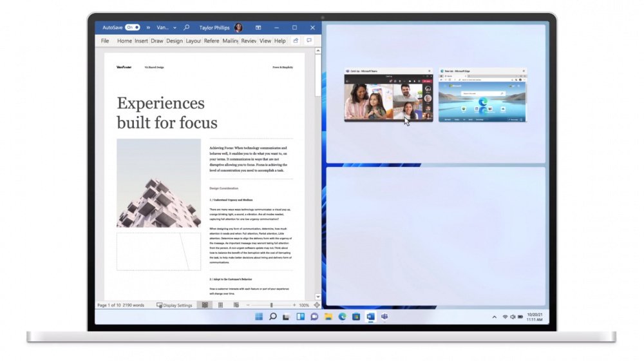Viewport: 644px width, 361px height.
Task: Click the zoom slider handle
Action: tap(271, 305)
